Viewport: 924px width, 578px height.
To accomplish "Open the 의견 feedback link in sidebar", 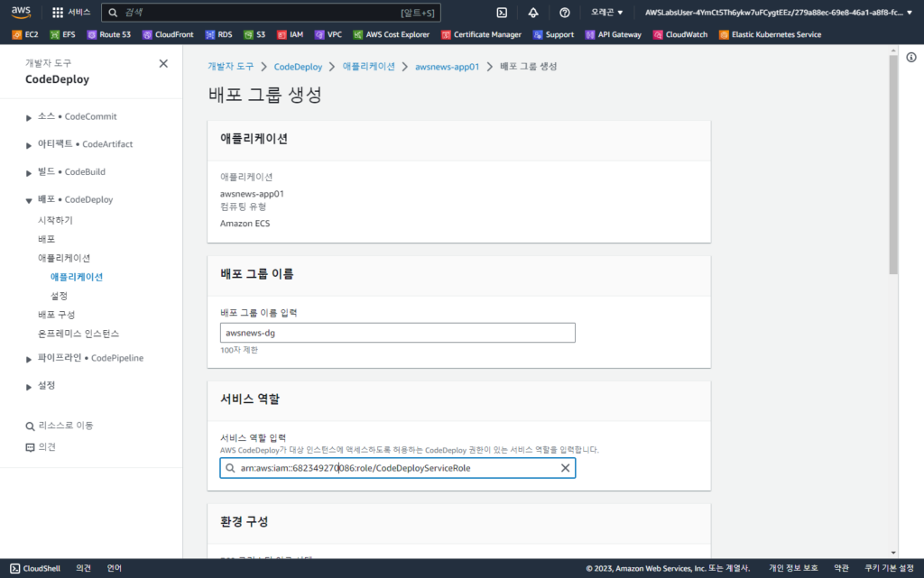I will coord(41,447).
